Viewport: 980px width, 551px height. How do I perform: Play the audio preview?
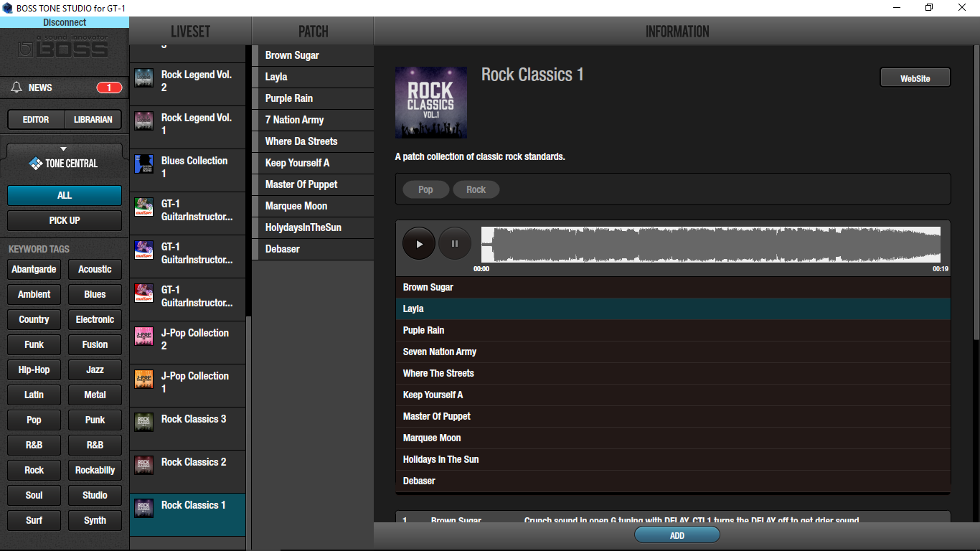pos(419,244)
